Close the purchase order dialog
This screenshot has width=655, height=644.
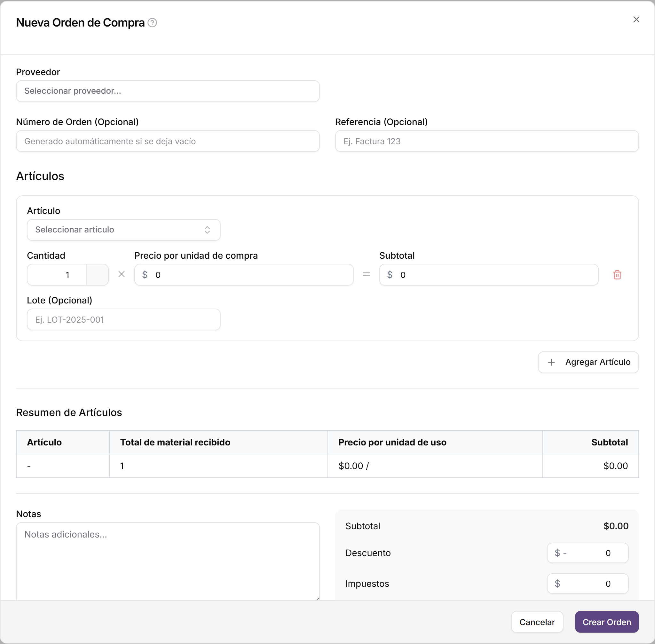coord(636,20)
